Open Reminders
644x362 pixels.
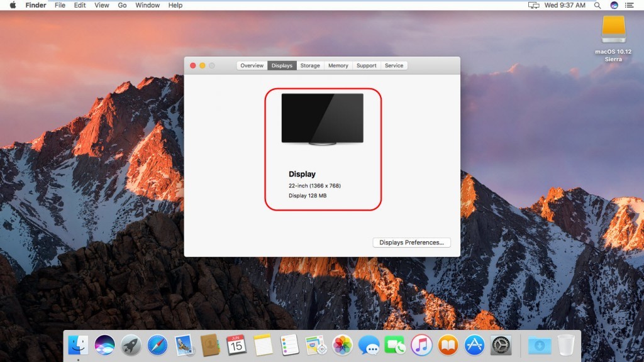(291, 345)
